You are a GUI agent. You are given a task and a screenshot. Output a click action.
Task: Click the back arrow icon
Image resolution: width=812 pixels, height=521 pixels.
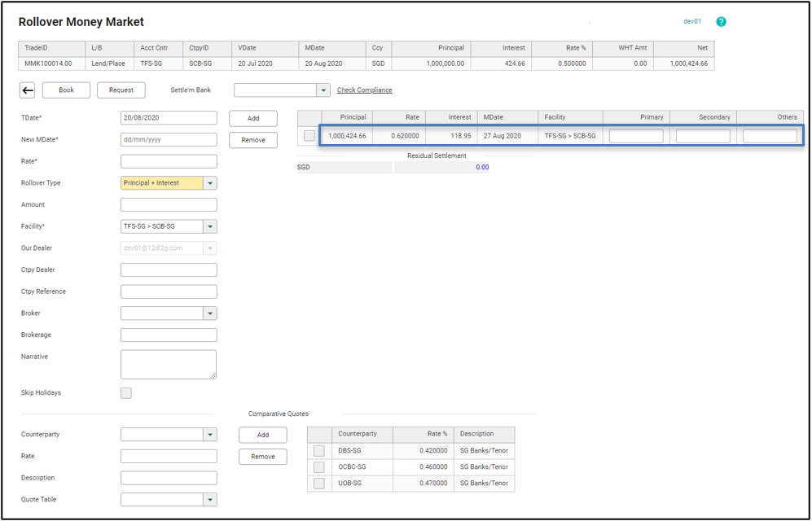pyautogui.click(x=28, y=90)
